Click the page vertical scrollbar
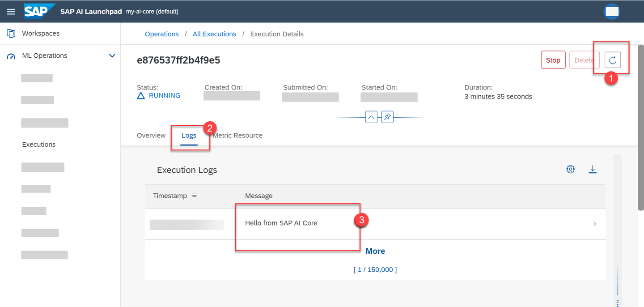This screenshot has width=644, height=307. pos(640,128)
